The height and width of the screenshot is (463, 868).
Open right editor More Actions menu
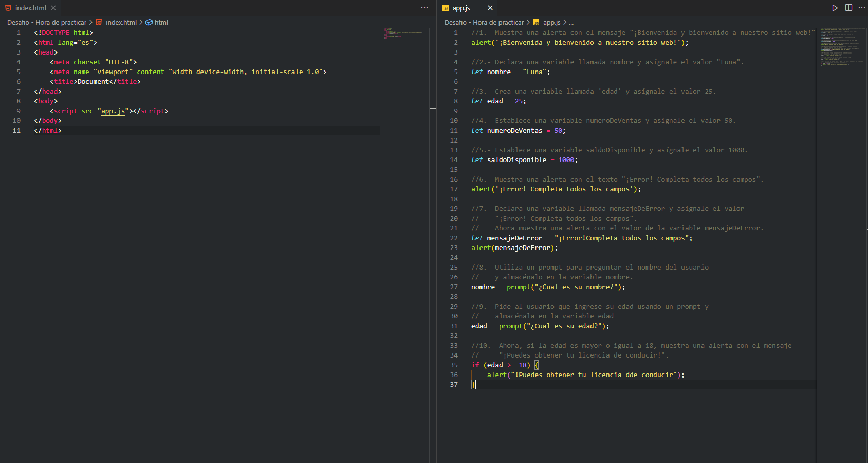[x=862, y=8]
